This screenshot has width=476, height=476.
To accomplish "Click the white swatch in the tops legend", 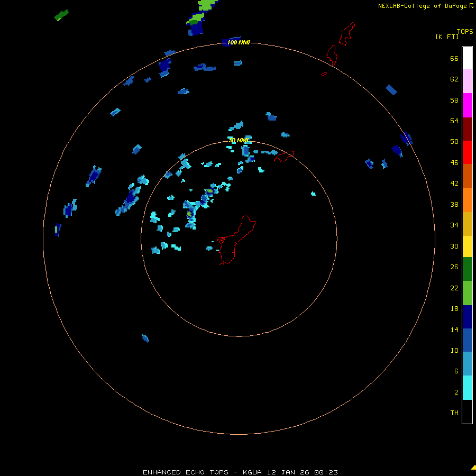I will [467, 58].
